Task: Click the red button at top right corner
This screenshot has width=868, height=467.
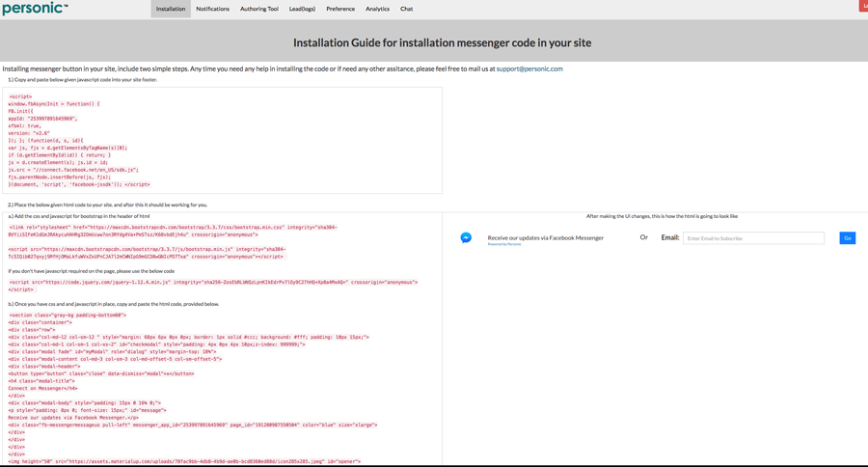Action: tap(863, 6)
